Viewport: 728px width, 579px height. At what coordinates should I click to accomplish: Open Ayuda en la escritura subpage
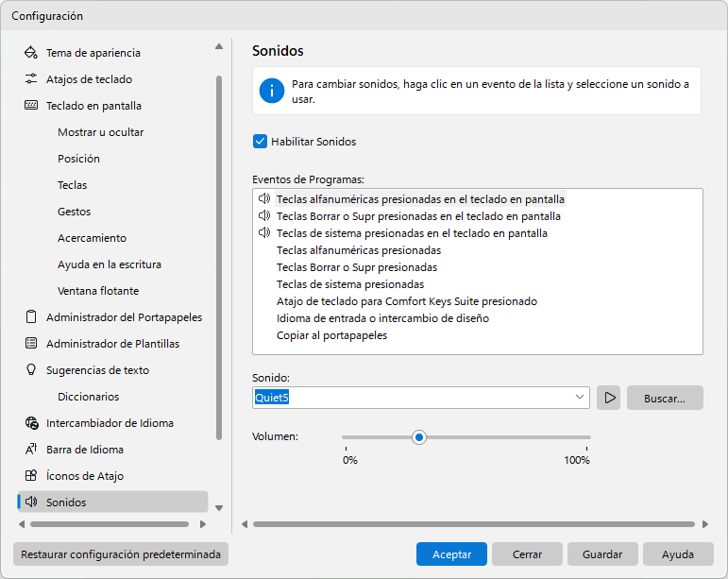click(110, 264)
